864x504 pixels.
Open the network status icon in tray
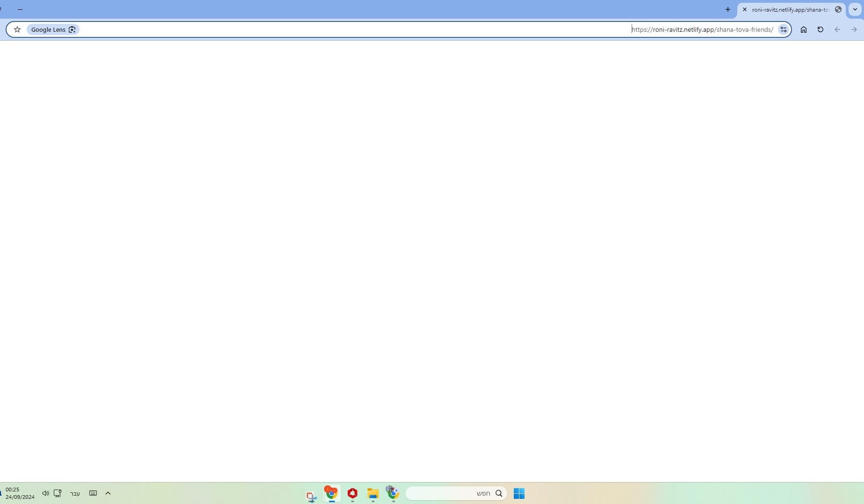tap(58, 493)
